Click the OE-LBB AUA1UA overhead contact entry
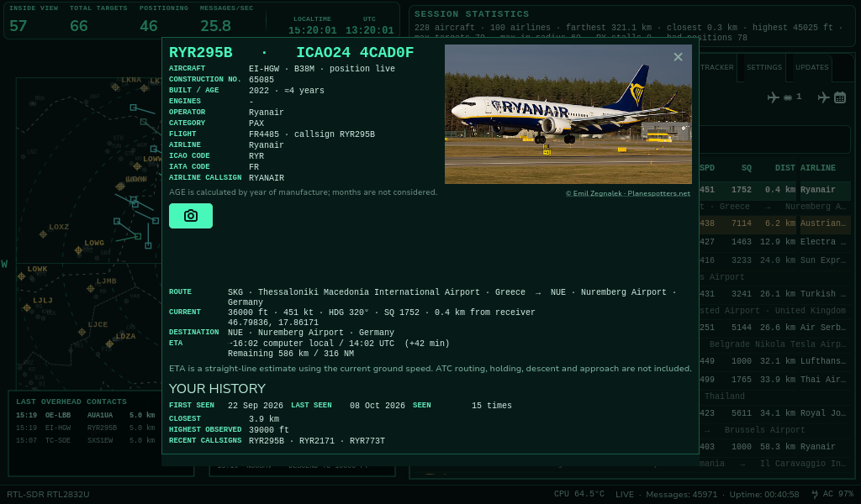The width and height of the screenshot is (861, 504). [85, 415]
